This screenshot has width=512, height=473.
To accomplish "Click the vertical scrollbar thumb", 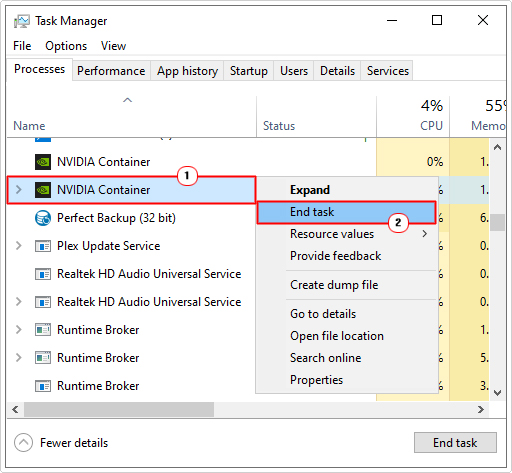I will [497, 222].
